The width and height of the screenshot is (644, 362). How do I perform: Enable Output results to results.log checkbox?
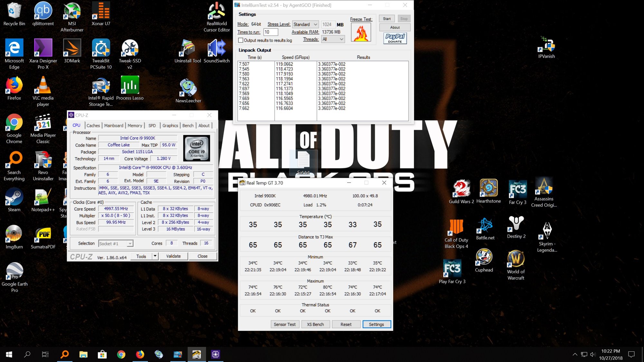click(x=241, y=40)
